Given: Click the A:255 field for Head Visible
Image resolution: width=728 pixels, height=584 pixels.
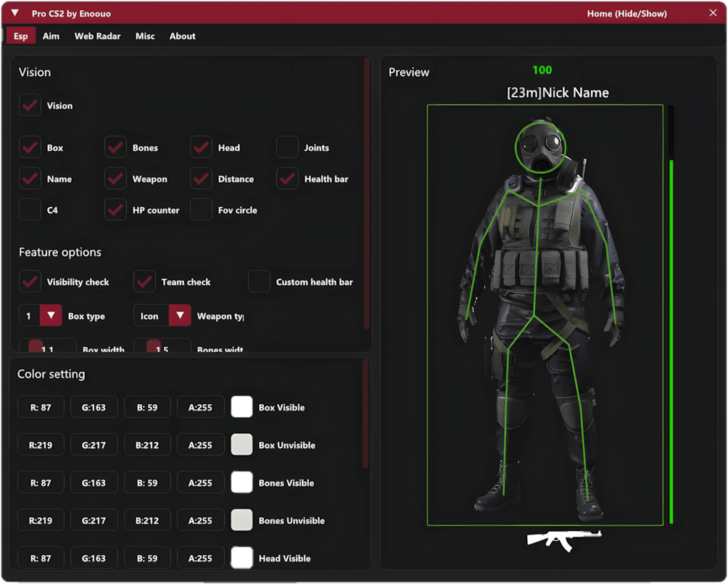Looking at the screenshot, I should (x=201, y=557).
